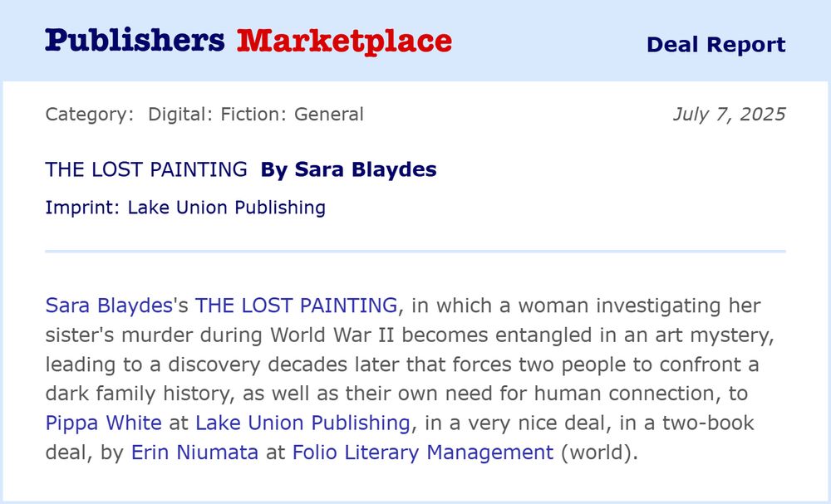Open THE LOST PAINTING link in body text

tap(296, 305)
